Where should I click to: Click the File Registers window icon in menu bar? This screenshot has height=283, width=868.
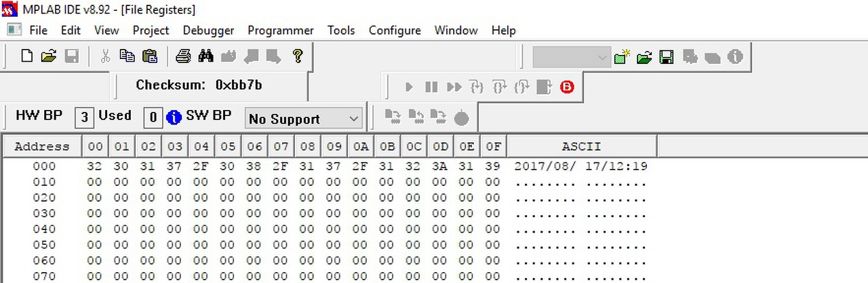[14, 30]
